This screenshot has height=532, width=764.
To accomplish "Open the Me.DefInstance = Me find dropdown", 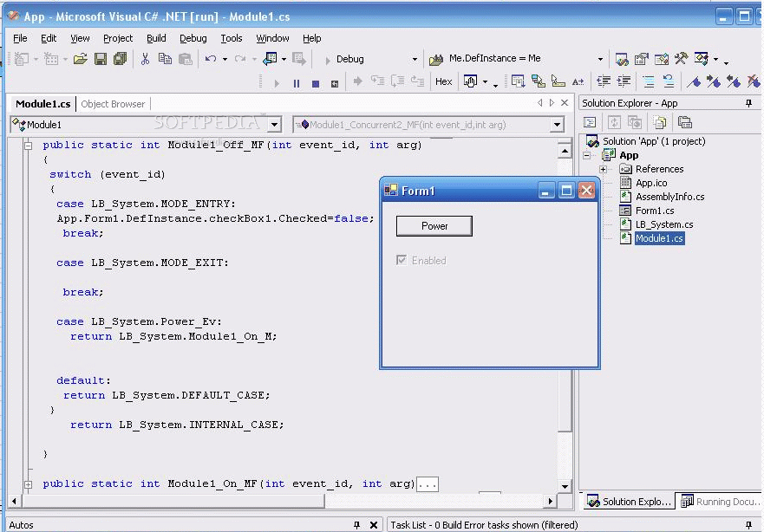I will click(x=600, y=60).
